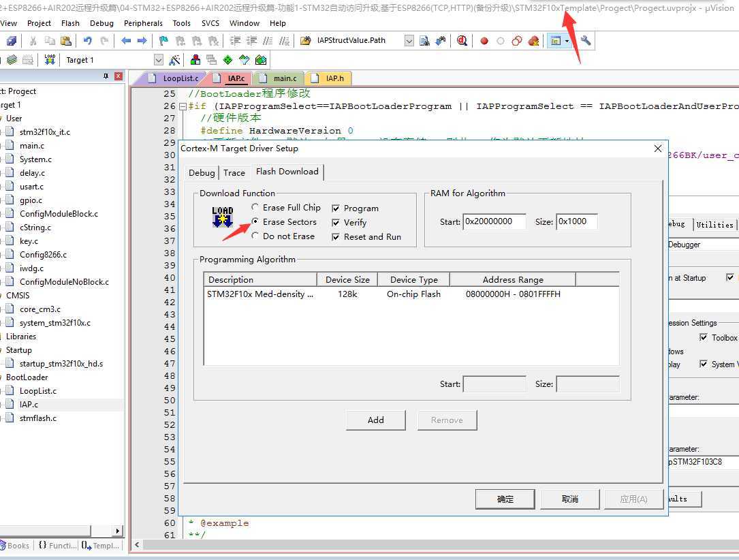Navigate backwards with the blue left arrow
Viewport: 739px width, 560px height.
tap(126, 41)
